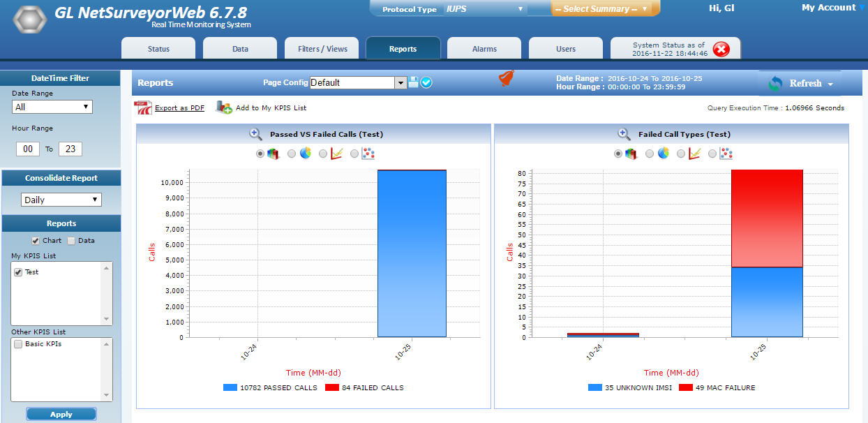Click the red system status error icon
Image resolution: width=868 pixels, height=423 pixels.
pos(721,49)
